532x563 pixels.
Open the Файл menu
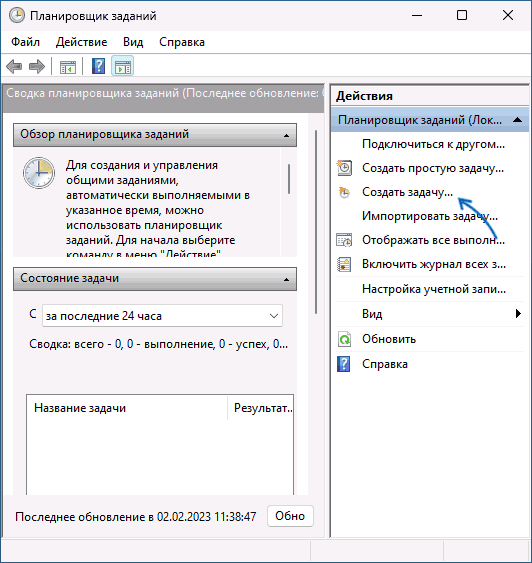25,42
